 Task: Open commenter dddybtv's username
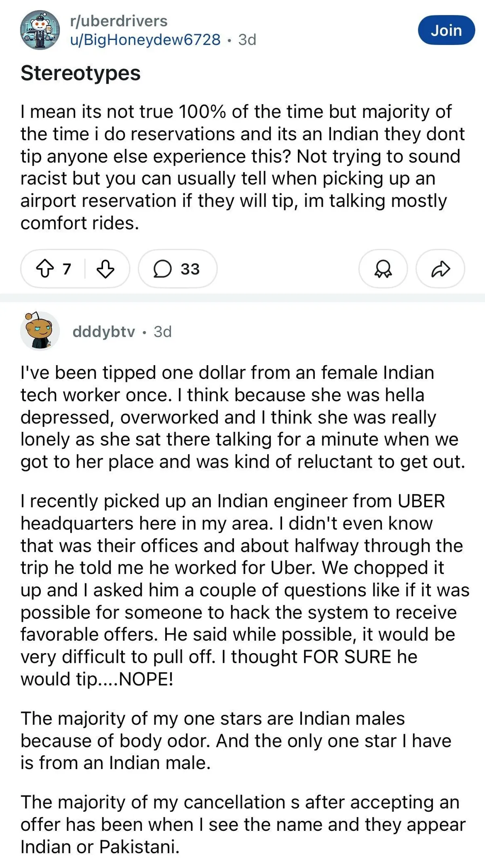click(104, 332)
